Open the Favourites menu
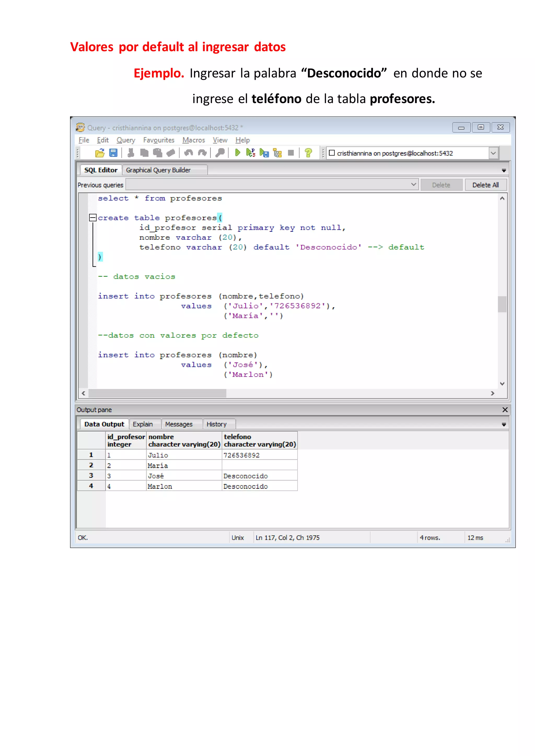The height and width of the screenshot is (756, 535). (159, 140)
